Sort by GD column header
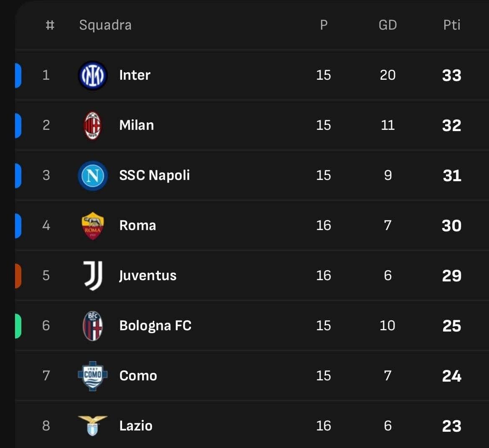This screenshot has width=489, height=448. (x=387, y=25)
